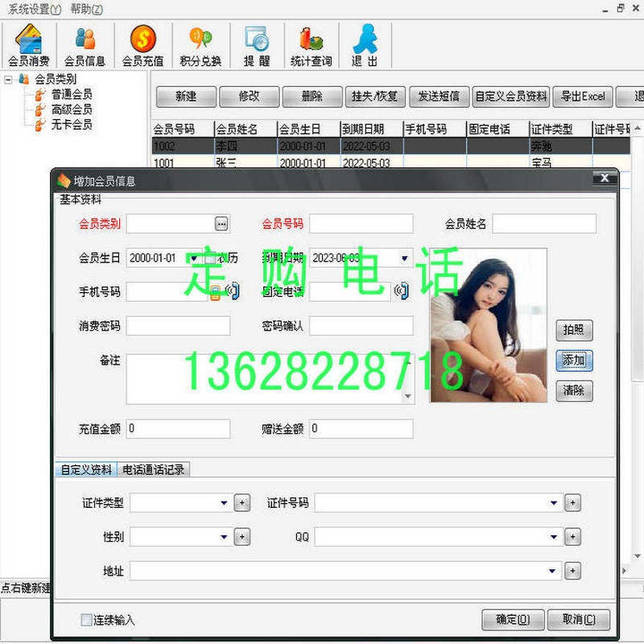Click the 拍照 photo capture button
The image size is (644, 644).
point(573,330)
